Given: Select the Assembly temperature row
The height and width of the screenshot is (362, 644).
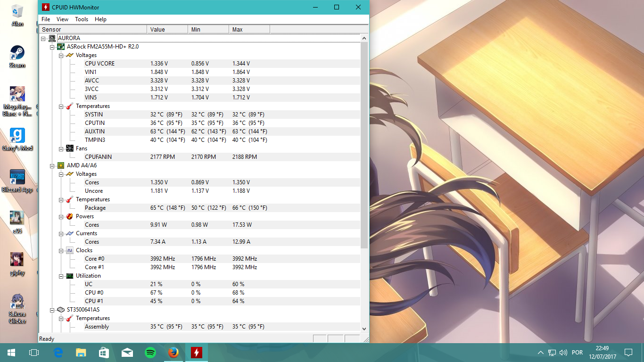Looking at the screenshot, I should (222, 327).
